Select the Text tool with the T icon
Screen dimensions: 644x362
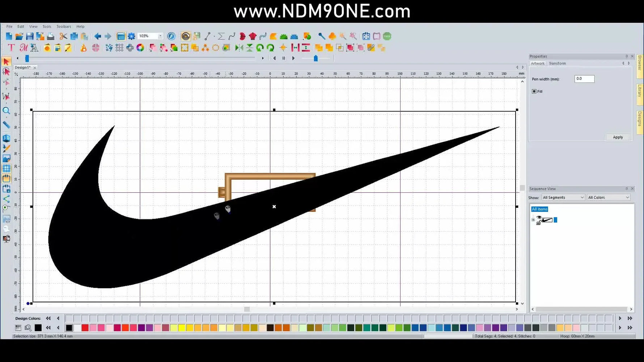pos(11,48)
